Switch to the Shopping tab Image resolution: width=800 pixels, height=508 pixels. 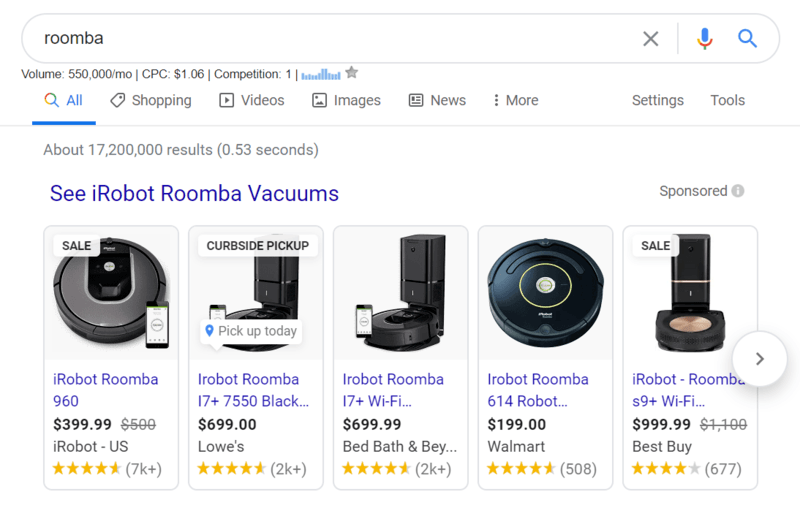point(151,100)
